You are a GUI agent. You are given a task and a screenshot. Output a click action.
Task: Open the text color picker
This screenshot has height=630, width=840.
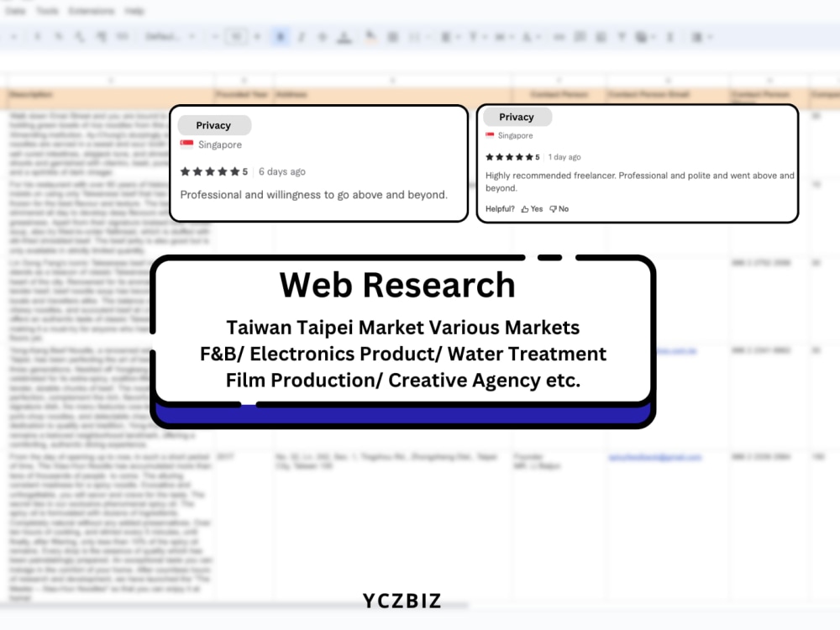344,37
